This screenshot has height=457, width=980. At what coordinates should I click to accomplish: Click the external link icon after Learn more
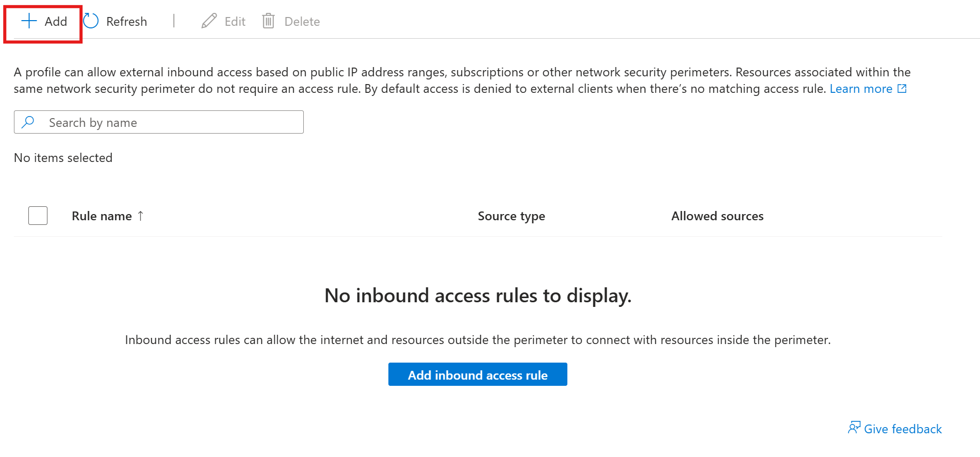[x=902, y=89]
